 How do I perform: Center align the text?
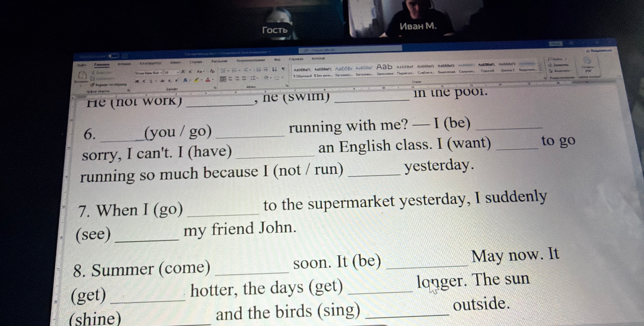(x=231, y=79)
